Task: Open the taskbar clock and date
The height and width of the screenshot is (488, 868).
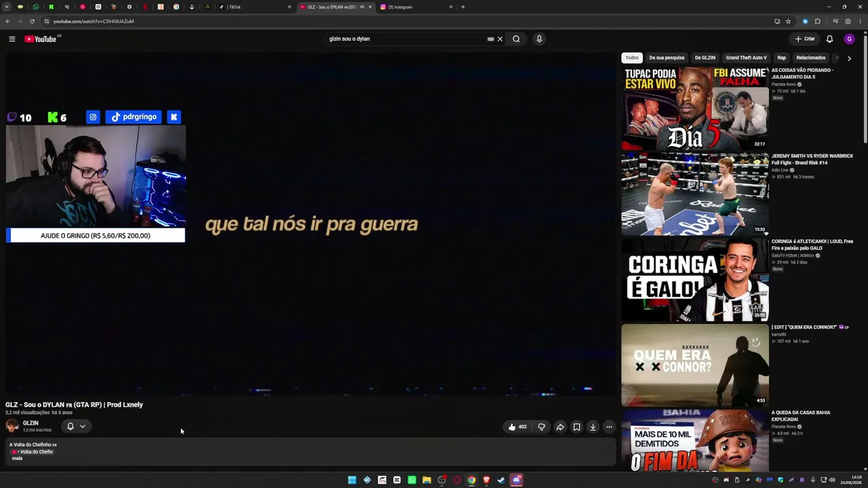Action: (851, 480)
